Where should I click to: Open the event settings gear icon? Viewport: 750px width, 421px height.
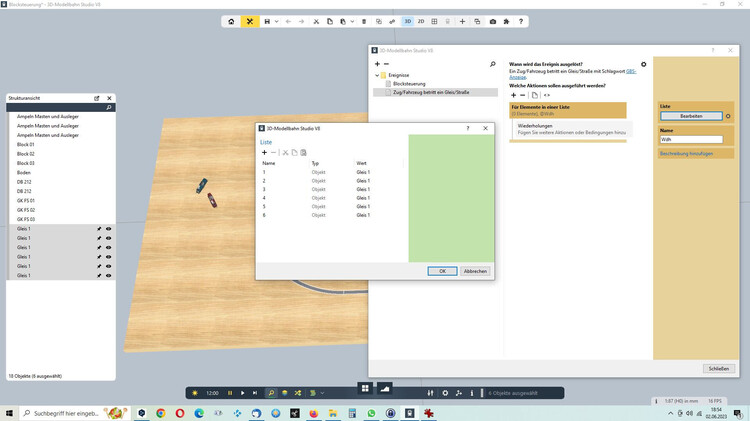coord(644,64)
